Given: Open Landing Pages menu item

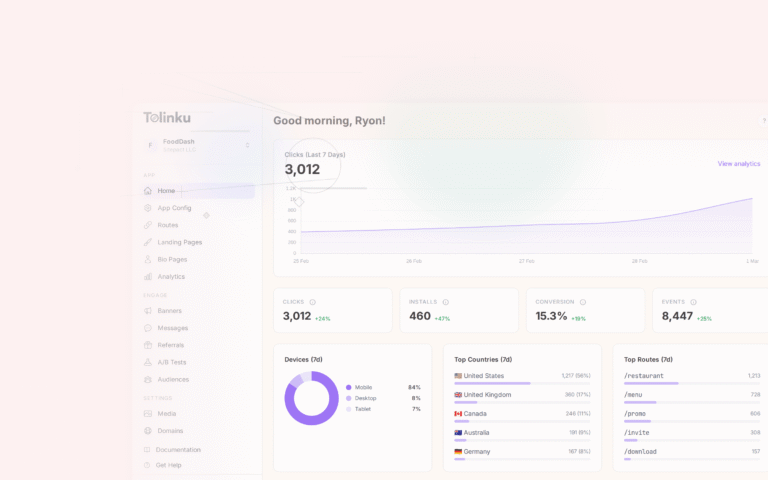Looking at the screenshot, I should (198, 242).
